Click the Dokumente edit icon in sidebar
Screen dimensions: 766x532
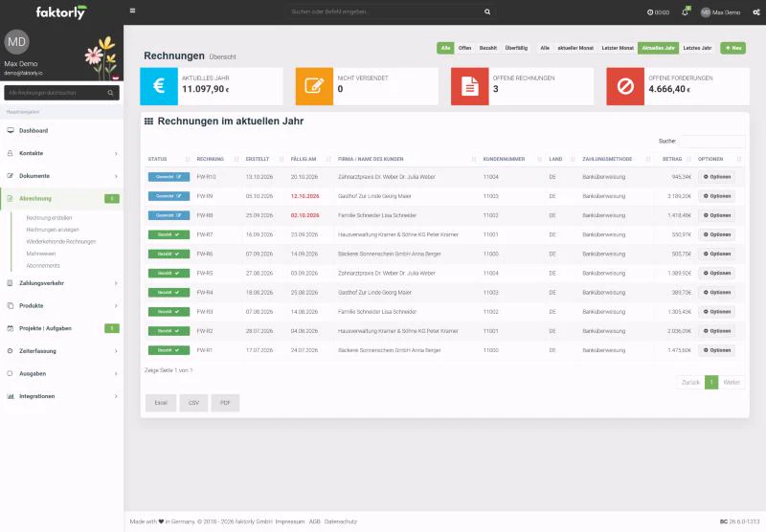click(x=11, y=176)
